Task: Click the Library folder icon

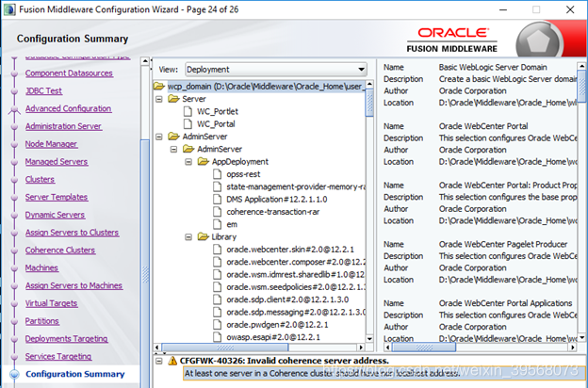Action: [x=203, y=237]
